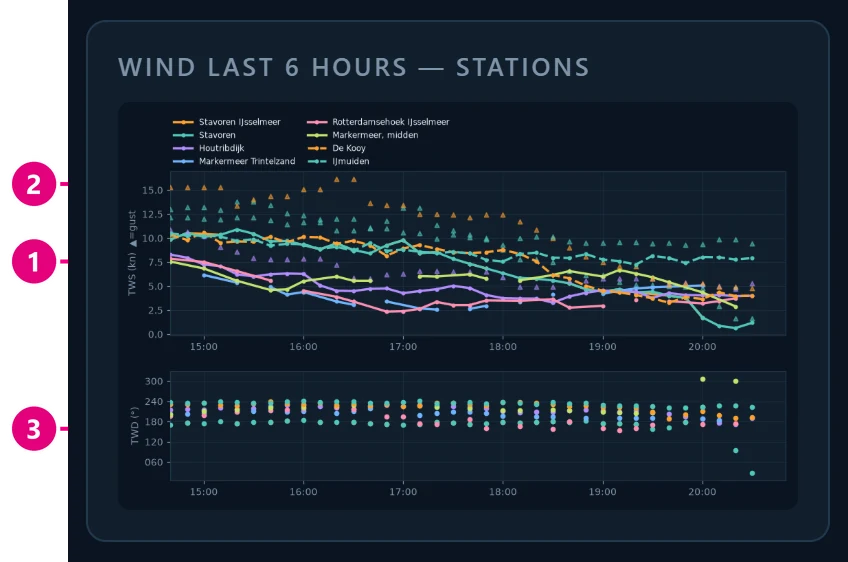Click the "TWD (°)" axis label
Image resolution: width=848 pixels, height=562 pixels.
coord(135,426)
